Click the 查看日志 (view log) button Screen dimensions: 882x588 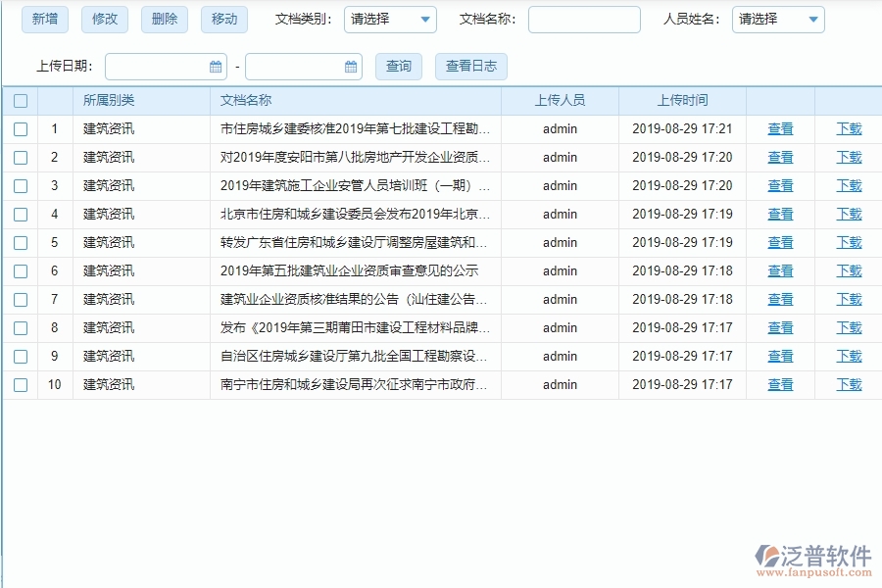(470, 66)
